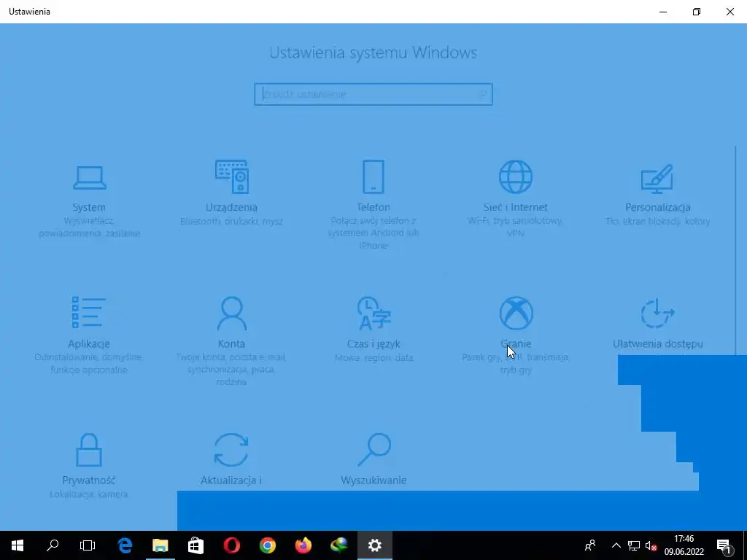The height and width of the screenshot is (560, 747).
Task: Click the settings page vertical scrollbar
Action: click(x=735, y=250)
